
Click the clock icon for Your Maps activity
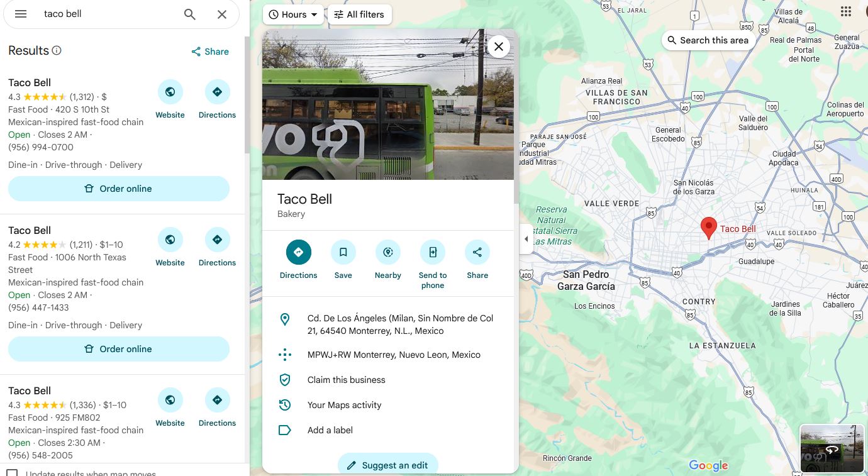[285, 405]
